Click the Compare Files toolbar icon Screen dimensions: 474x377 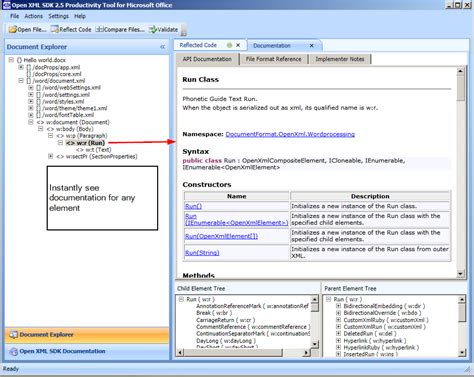pos(99,29)
